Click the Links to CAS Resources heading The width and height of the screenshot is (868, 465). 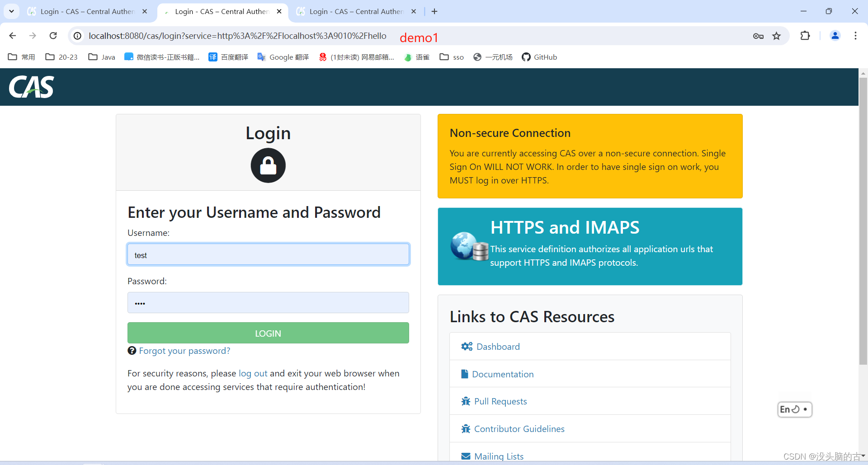(x=532, y=317)
